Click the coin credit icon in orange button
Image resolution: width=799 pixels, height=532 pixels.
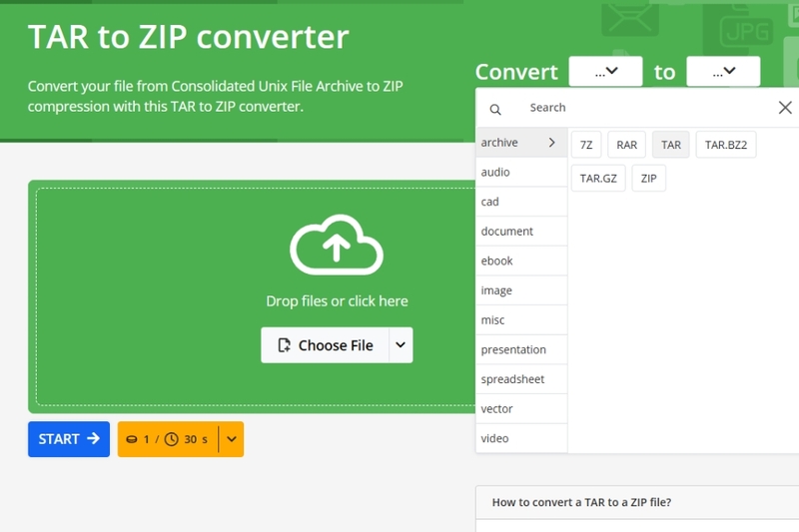[132, 439]
